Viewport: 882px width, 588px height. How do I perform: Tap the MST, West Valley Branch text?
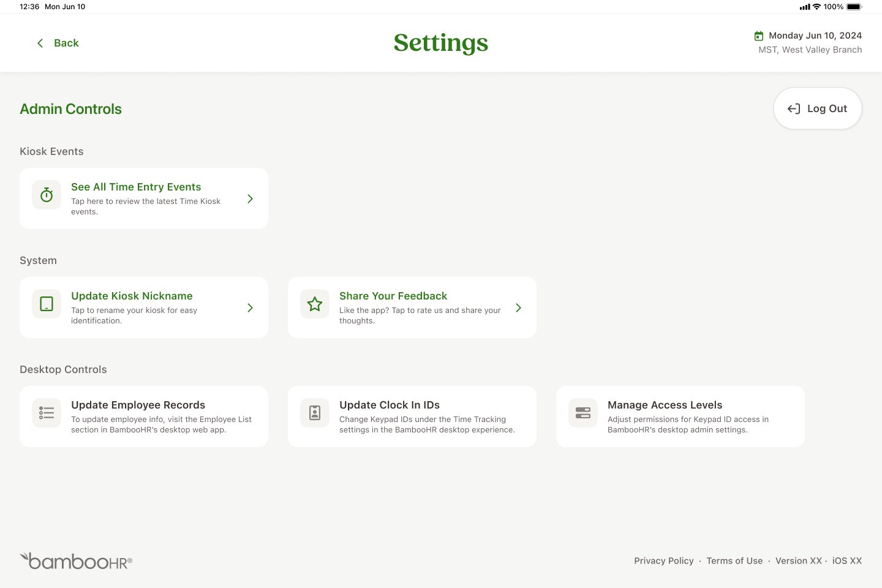point(810,50)
